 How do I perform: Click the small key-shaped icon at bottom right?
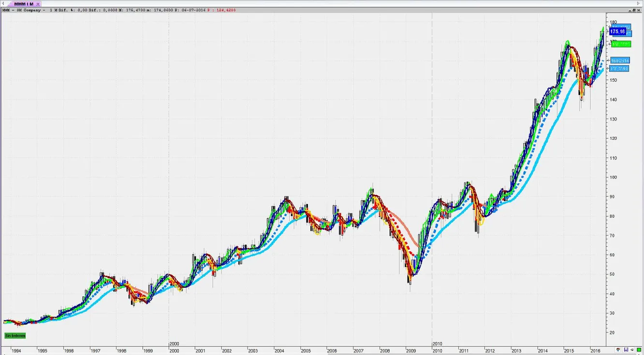[632, 350]
